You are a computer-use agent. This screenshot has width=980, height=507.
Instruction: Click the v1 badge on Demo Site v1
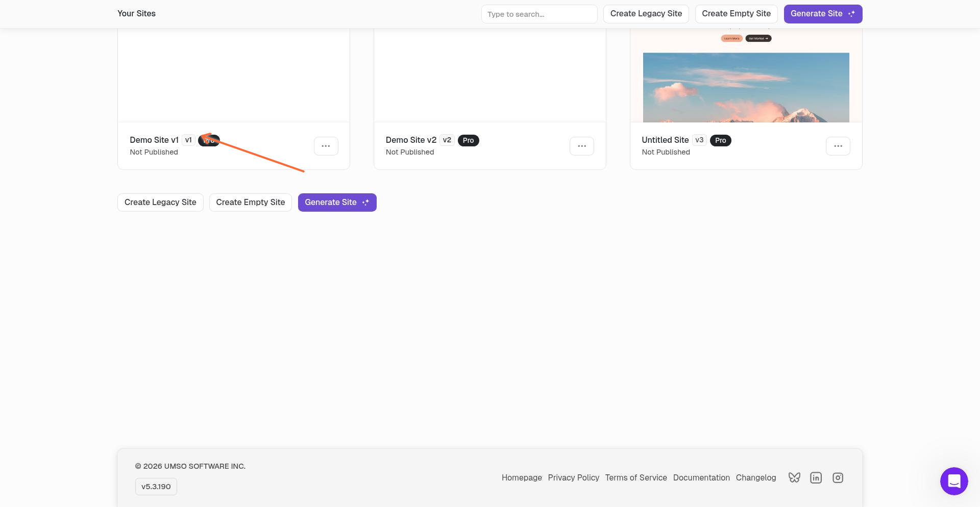[x=188, y=140]
